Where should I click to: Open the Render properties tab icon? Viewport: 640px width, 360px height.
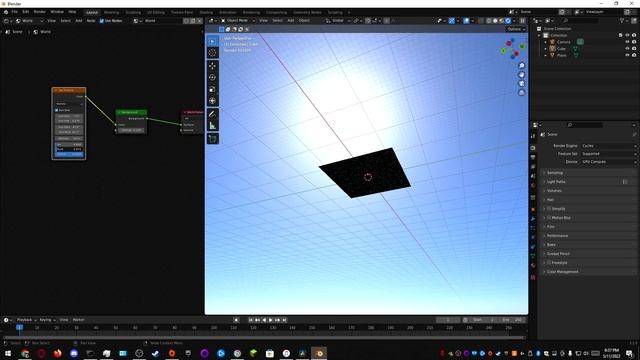[x=533, y=148]
